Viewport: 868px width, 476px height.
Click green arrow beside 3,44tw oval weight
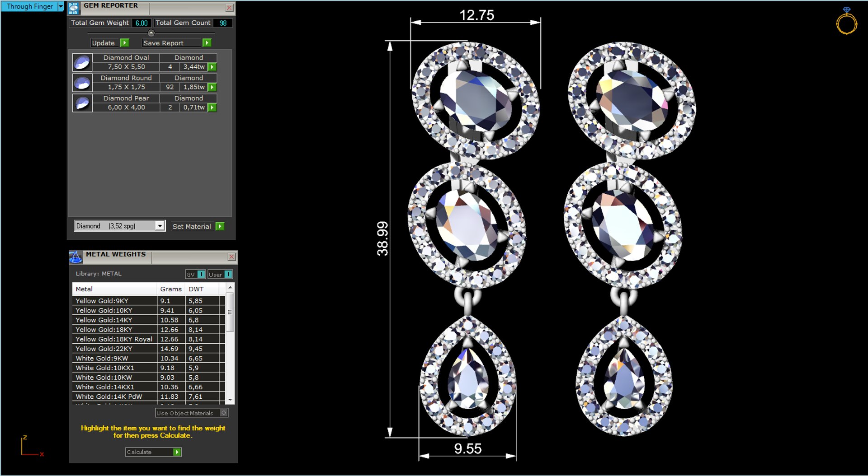pyautogui.click(x=212, y=67)
